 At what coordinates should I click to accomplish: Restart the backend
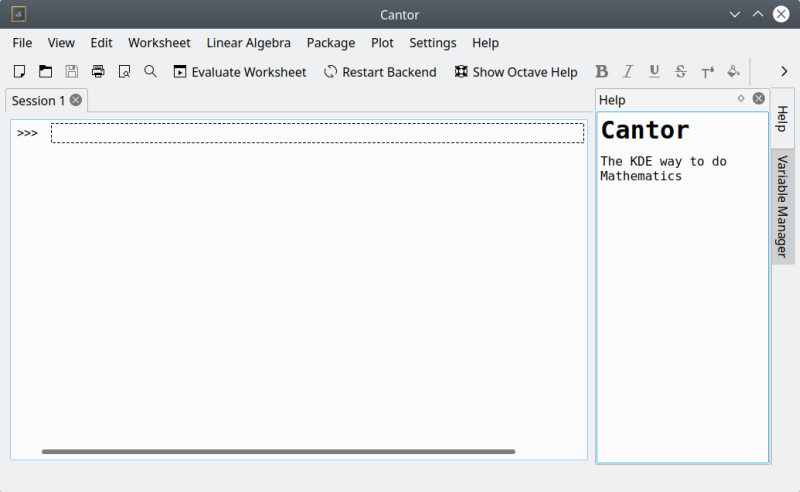pyautogui.click(x=380, y=72)
